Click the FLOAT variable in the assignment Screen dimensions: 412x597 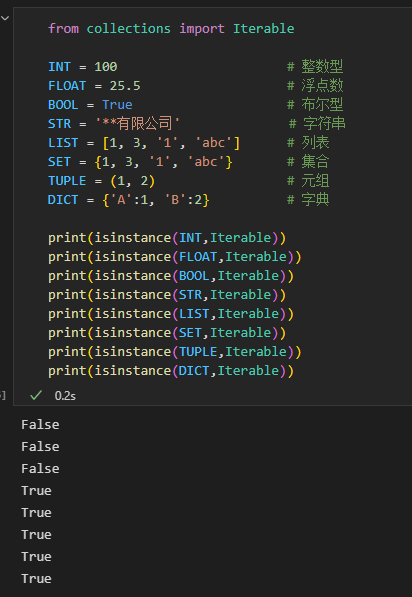point(67,86)
